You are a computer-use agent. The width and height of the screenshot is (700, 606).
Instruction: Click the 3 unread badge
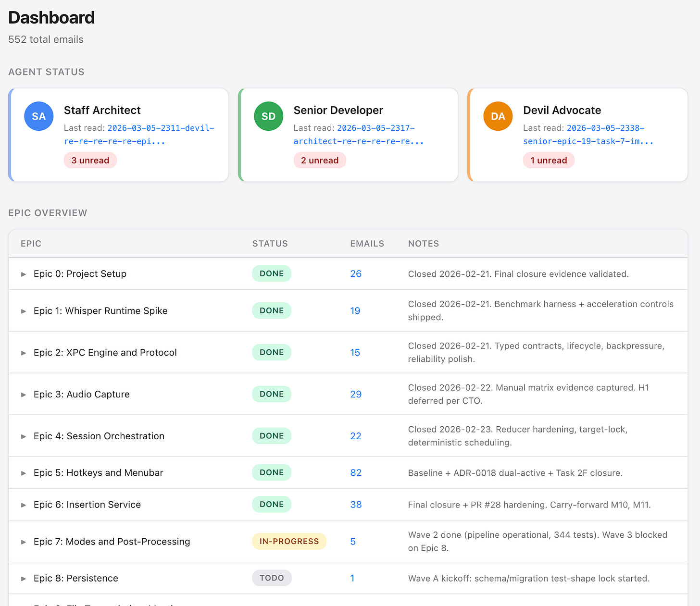pos(90,161)
